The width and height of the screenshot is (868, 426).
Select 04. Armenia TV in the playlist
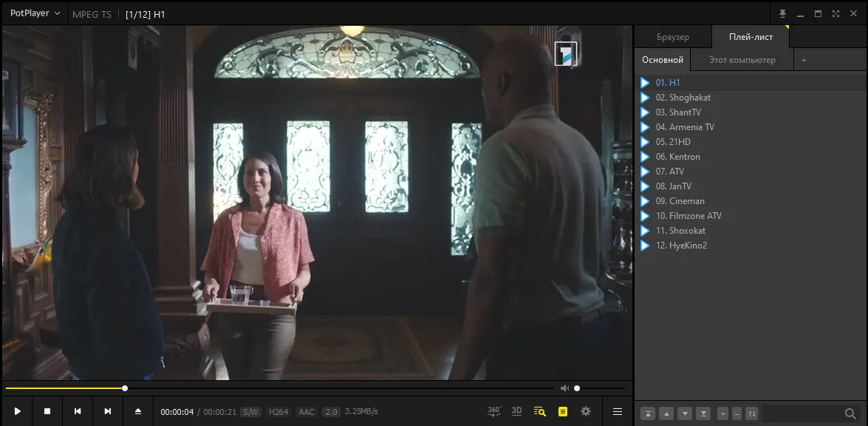(x=751, y=127)
